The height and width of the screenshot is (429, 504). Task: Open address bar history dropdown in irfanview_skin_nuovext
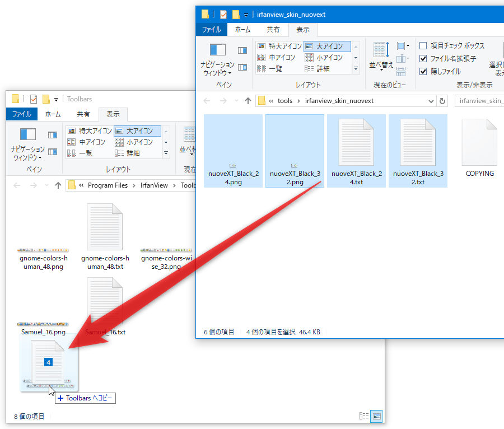pyautogui.click(x=431, y=101)
